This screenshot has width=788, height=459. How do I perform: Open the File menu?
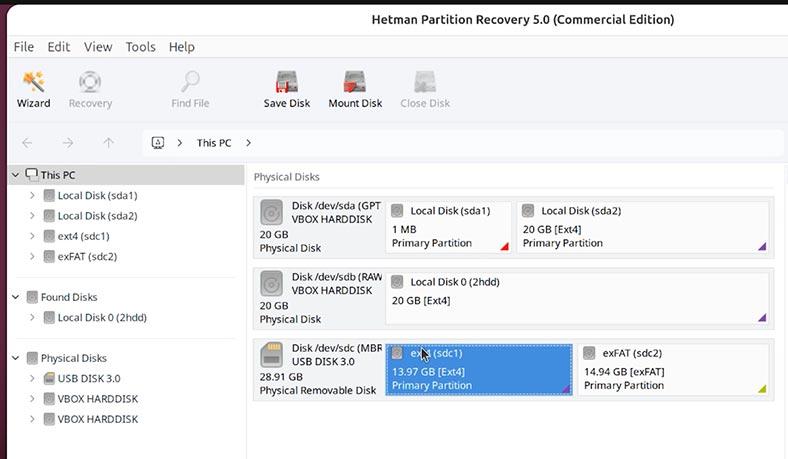tap(24, 47)
